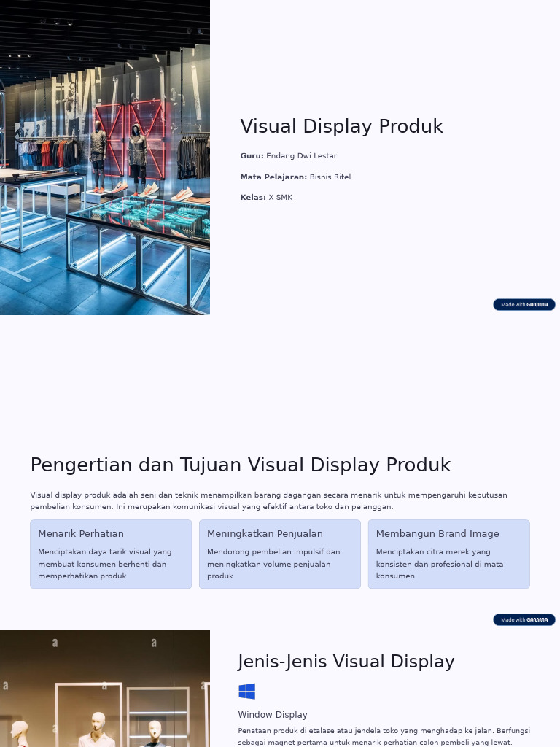Click the Visual Display Produk title
The width and height of the screenshot is (560, 747).
click(341, 127)
